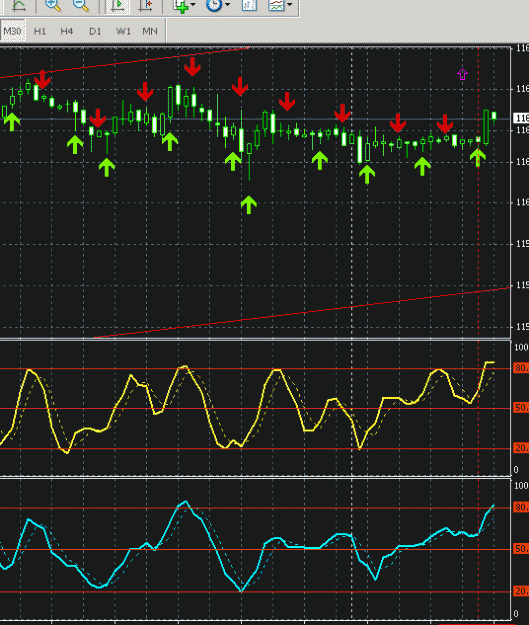Select the M30 timeframe

click(13, 31)
